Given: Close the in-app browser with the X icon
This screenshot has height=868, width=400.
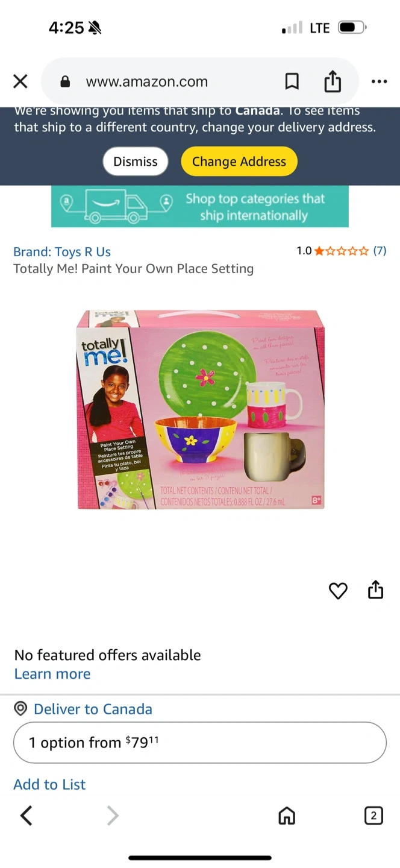Looking at the screenshot, I should point(20,81).
